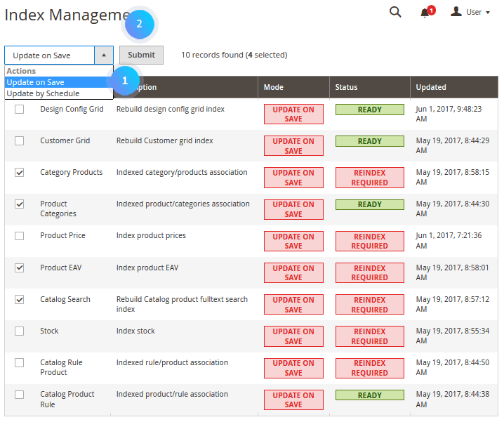Screen dimensions: 504x422
Task: Click the 'Catalog Search' indexer name
Action: tap(65, 299)
